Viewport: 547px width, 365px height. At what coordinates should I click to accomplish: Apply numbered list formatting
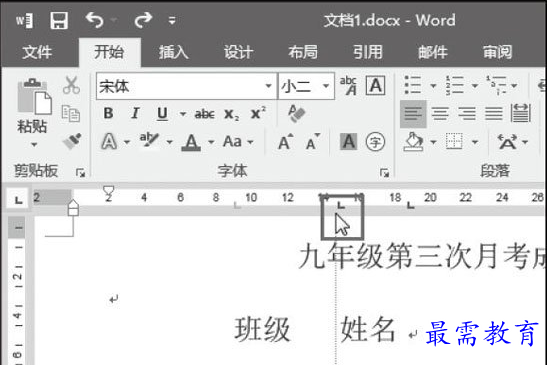pyautogui.click(x=455, y=85)
